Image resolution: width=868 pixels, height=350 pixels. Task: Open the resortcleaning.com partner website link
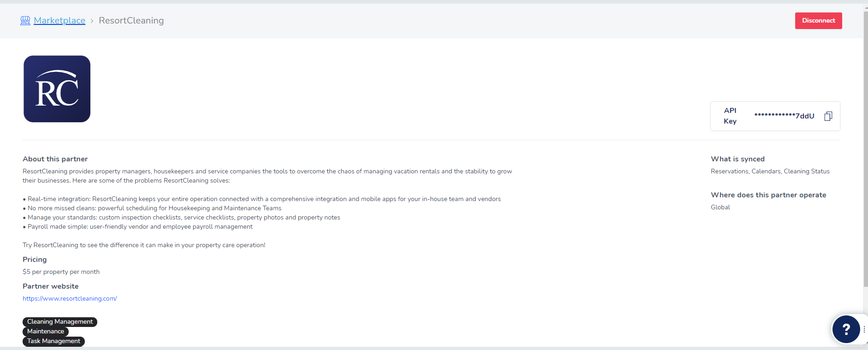tap(70, 298)
